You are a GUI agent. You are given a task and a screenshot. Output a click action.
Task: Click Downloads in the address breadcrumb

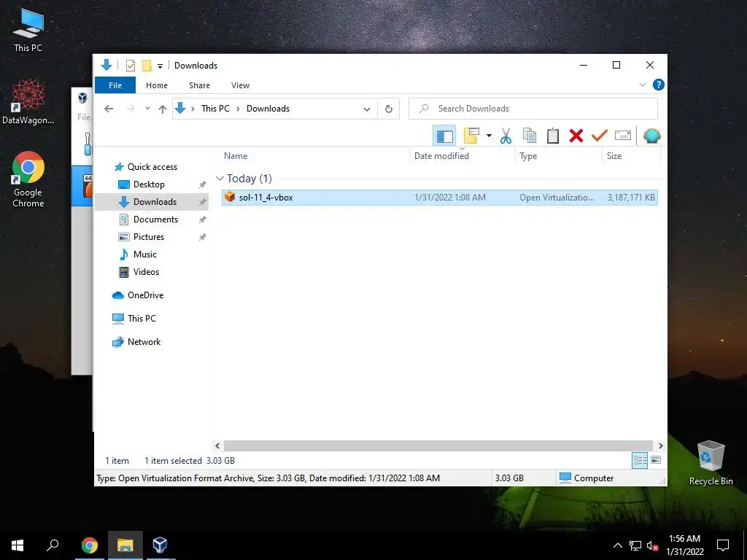click(x=268, y=109)
